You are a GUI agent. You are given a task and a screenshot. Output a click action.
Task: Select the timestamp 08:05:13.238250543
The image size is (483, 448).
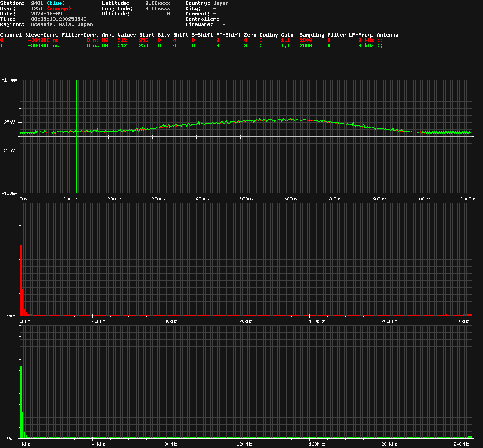pyautogui.click(x=59, y=19)
